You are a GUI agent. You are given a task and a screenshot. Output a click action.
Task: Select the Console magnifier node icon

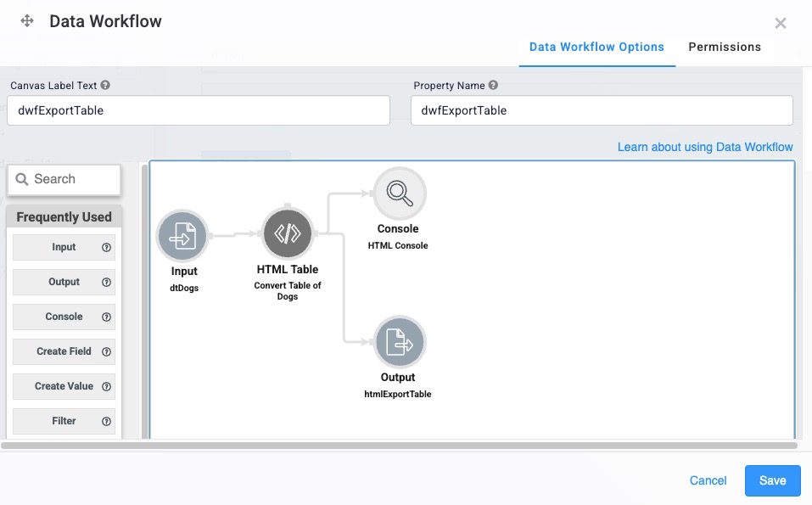400,194
